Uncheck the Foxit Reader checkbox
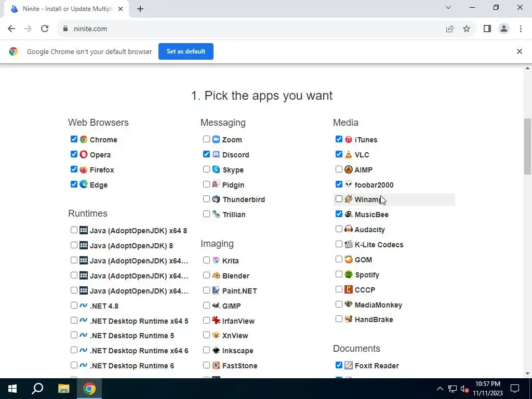This screenshot has height=399, width=532. coord(339,365)
